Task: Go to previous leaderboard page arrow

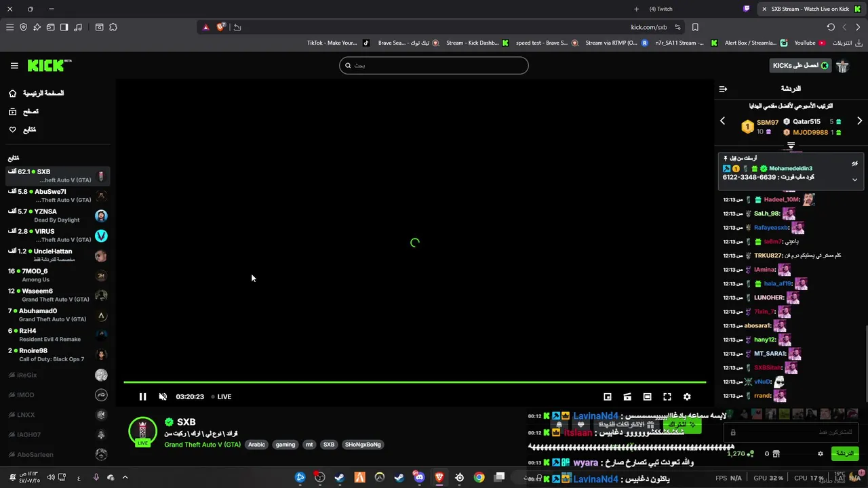Action: pyautogui.click(x=722, y=121)
